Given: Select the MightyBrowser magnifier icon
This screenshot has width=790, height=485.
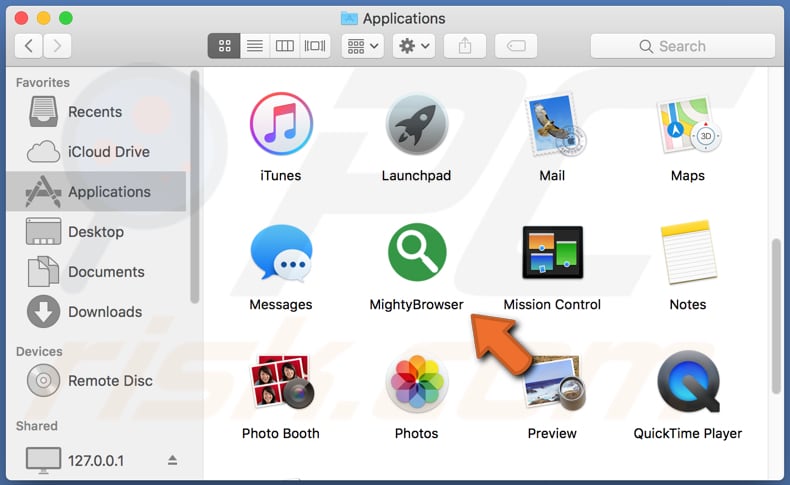Looking at the screenshot, I should click(x=417, y=252).
